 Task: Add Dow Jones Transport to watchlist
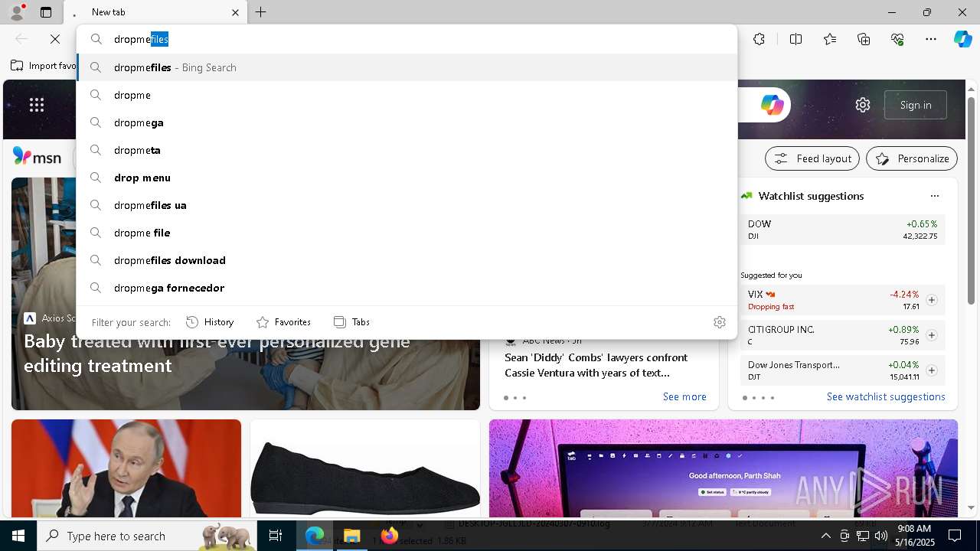click(x=932, y=370)
